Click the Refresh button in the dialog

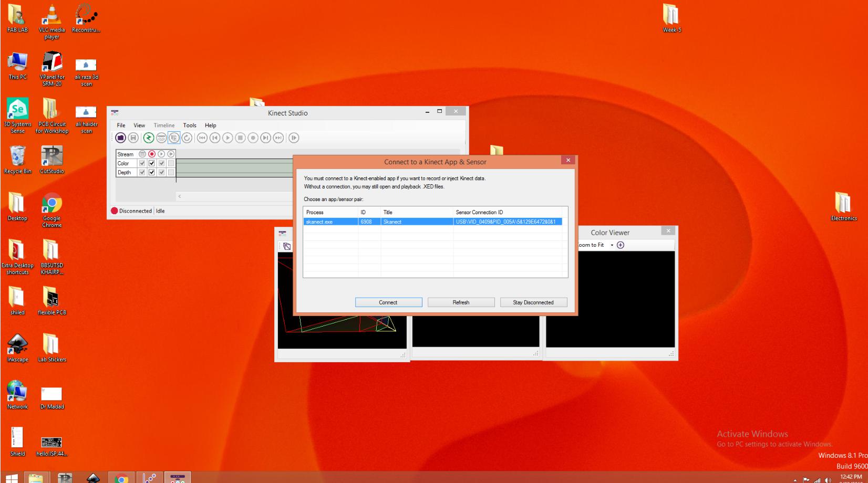click(x=461, y=302)
